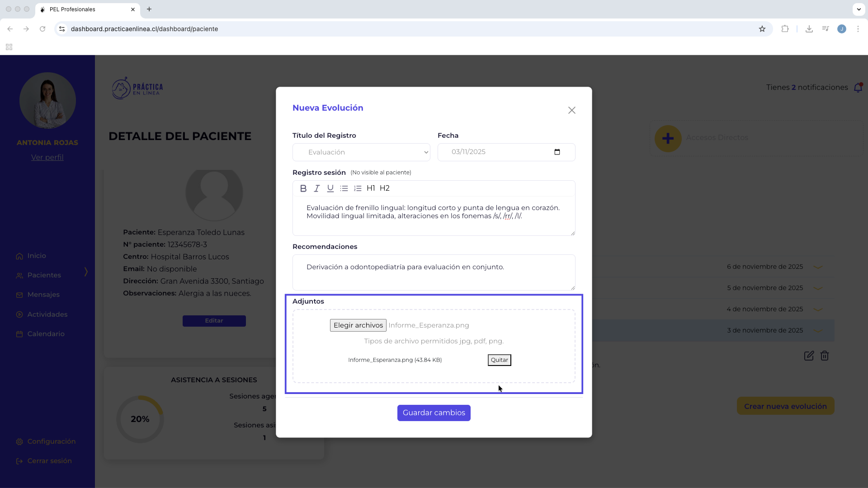Open Mensajes from the sidebar
The width and height of the screenshot is (868, 488).
click(x=43, y=295)
